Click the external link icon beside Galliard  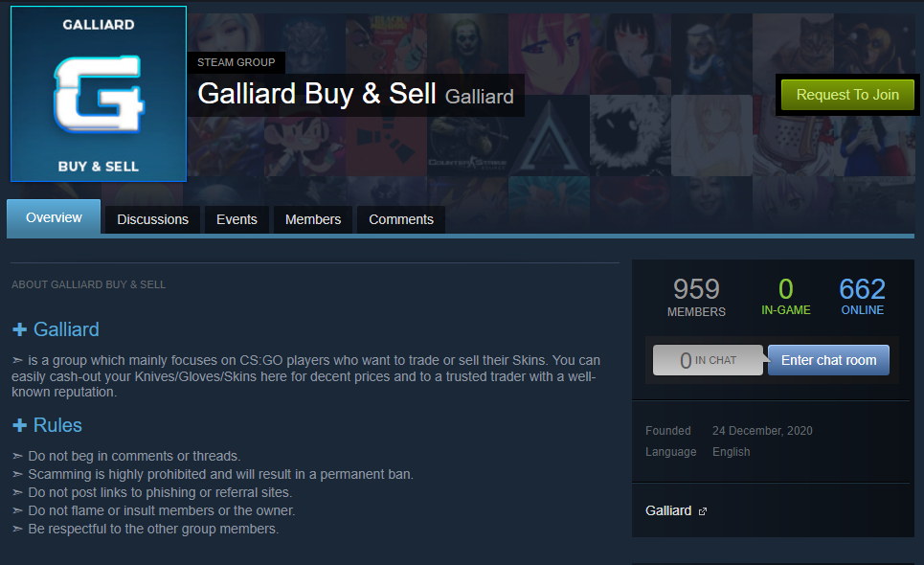coord(703,511)
